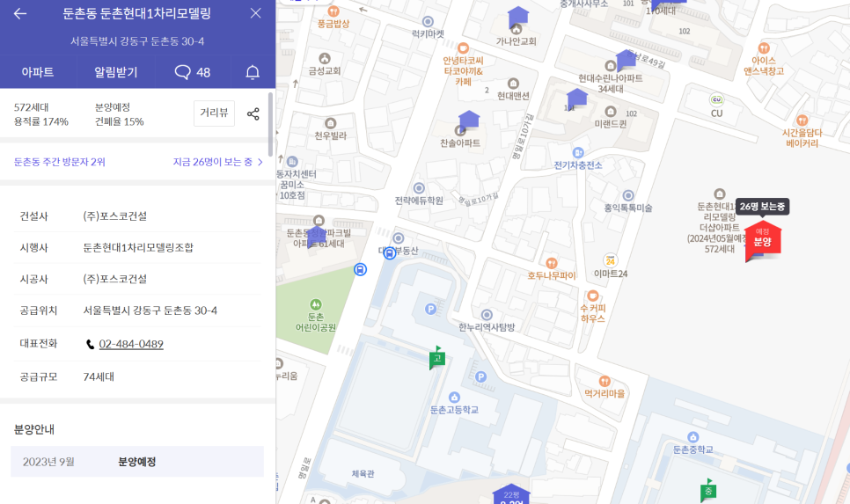Select the 현대맨션 building icon
This screenshot has width=850, height=504.
coord(513,84)
